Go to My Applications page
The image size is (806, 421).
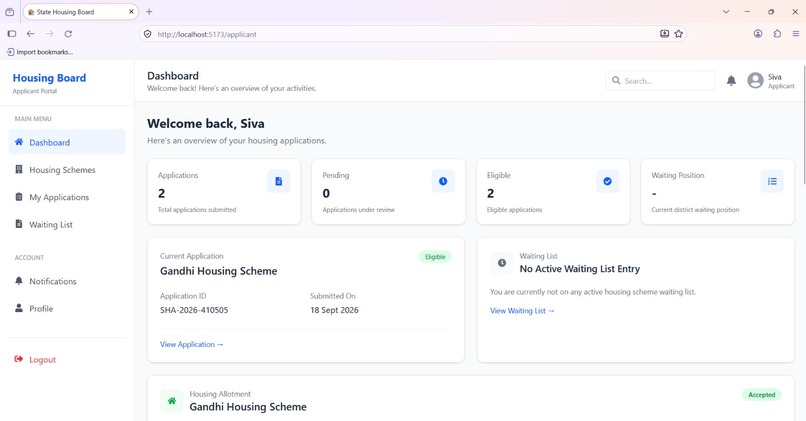pos(67,197)
